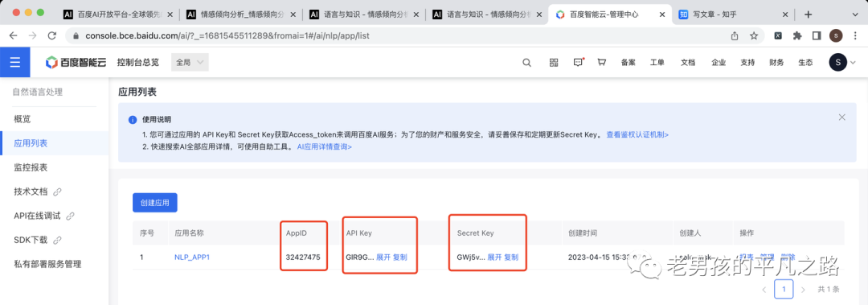Toggle the browser side panel icon
Viewport: 868px width, 305px height.
tap(817, 36)
